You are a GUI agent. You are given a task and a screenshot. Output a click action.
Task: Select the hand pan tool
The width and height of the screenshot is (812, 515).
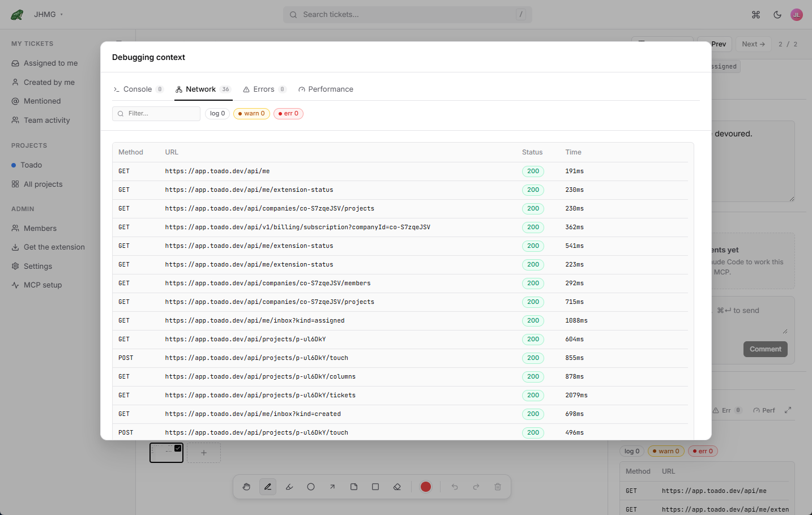point(246,487)
